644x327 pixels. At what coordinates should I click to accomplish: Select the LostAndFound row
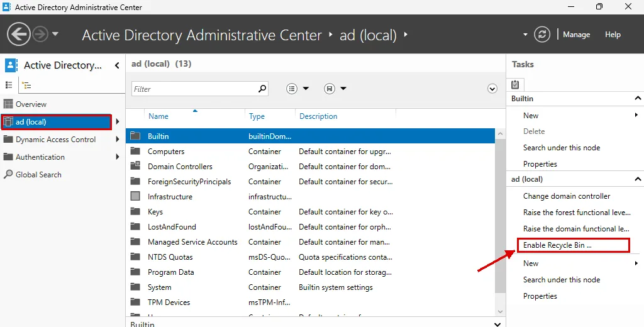[x=311, y=227]
